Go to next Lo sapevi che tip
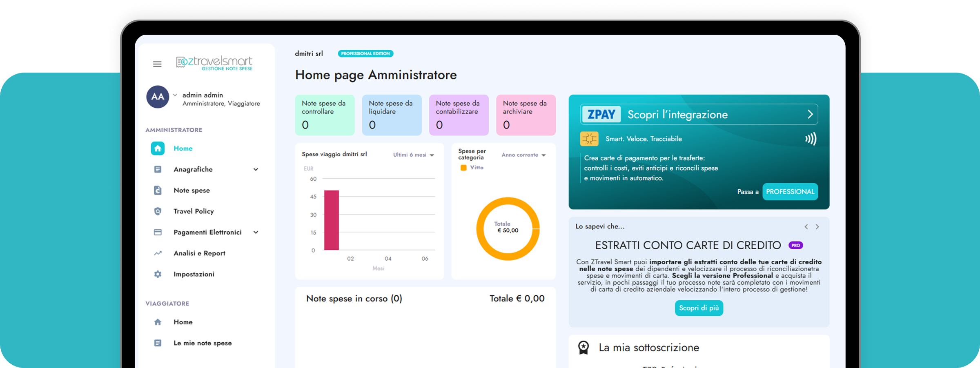This screenshot has width=980, height=368. click(817, 227)
